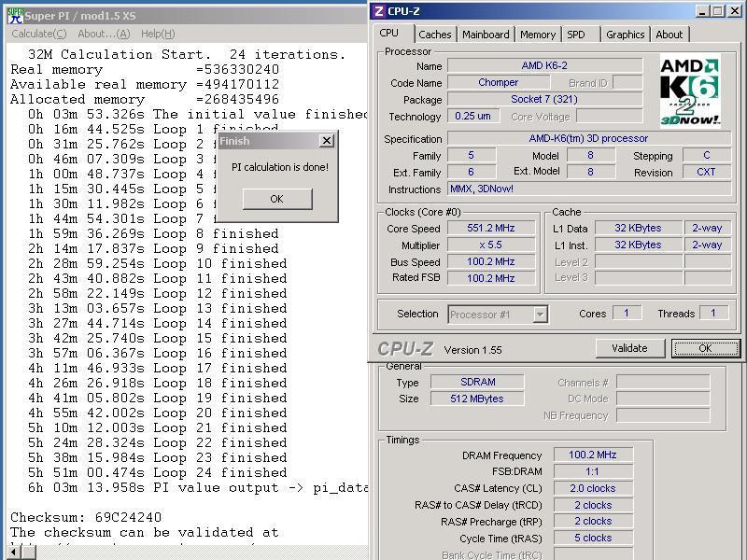Switch to the Mainboard tab in CPU-Z

[x=486, y=35]
